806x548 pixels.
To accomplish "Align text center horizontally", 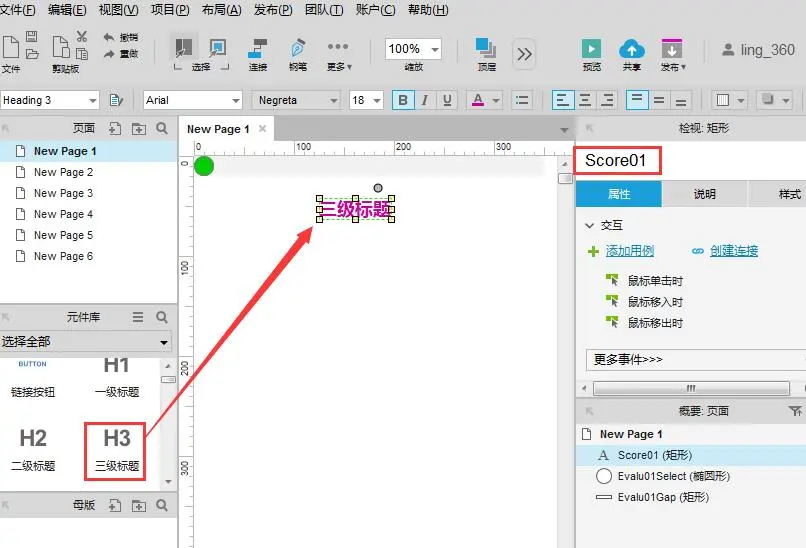I will [585, 100].
